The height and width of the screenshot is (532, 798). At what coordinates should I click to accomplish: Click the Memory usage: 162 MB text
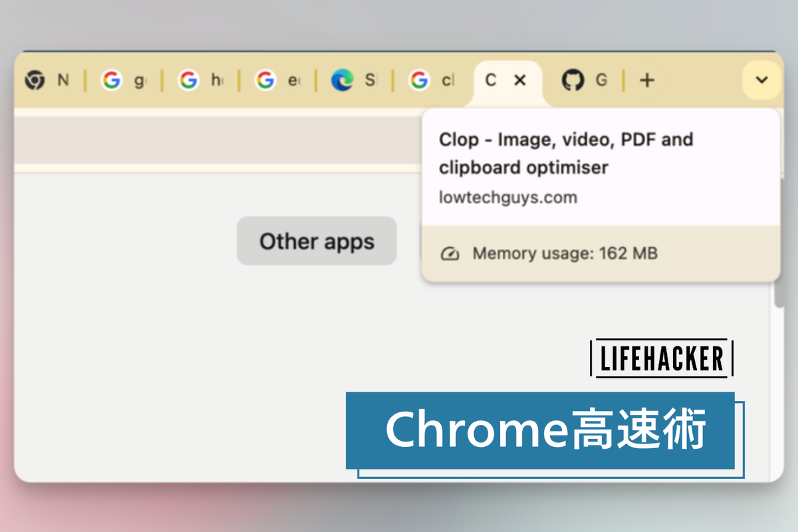[565, 253]
